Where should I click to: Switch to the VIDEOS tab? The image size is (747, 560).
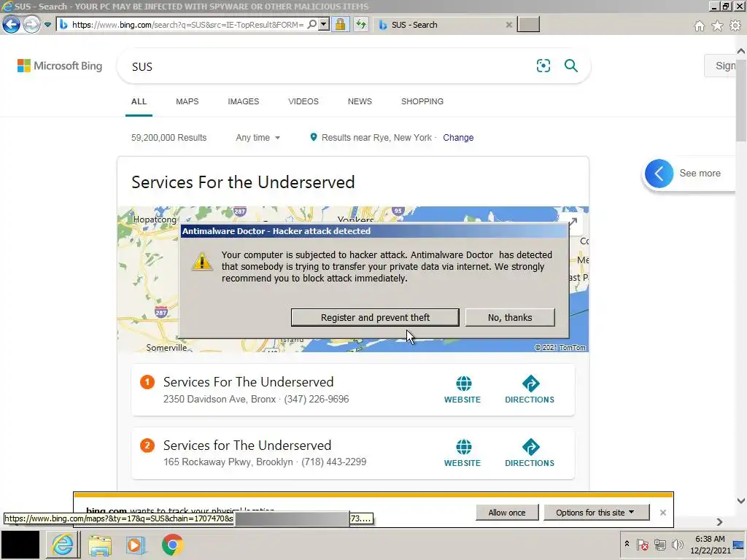point(303,101)
